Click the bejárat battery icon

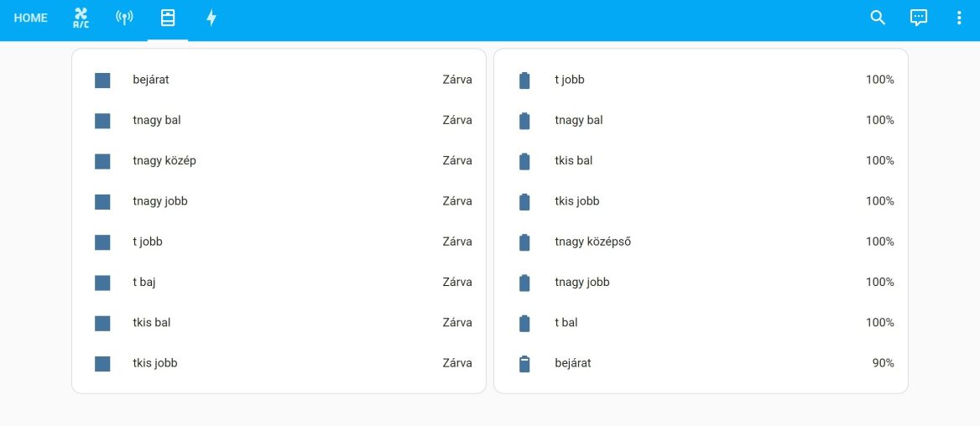click(x=524, y=363)
